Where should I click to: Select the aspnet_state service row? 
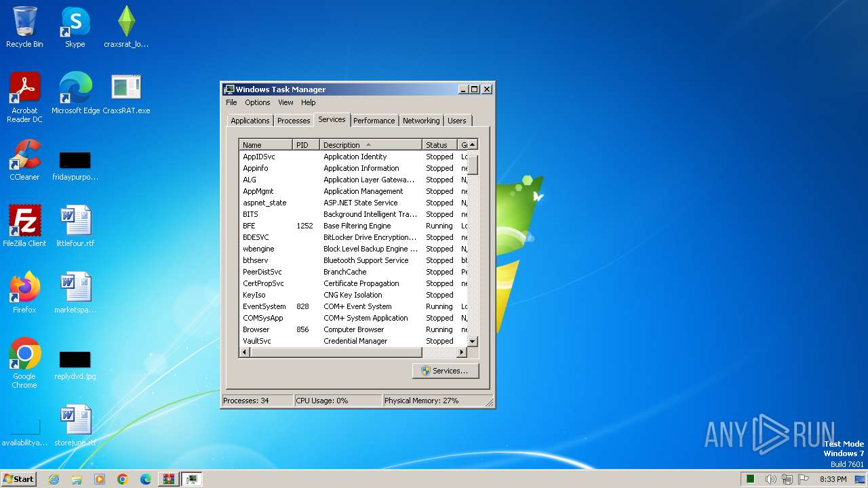coord(353,203)
